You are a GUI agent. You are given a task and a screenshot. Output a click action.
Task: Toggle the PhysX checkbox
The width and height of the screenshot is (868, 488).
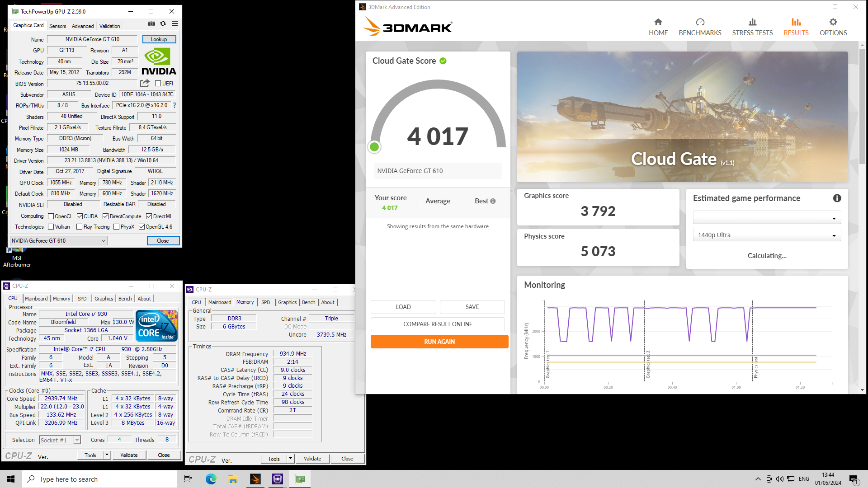point(116,227)
